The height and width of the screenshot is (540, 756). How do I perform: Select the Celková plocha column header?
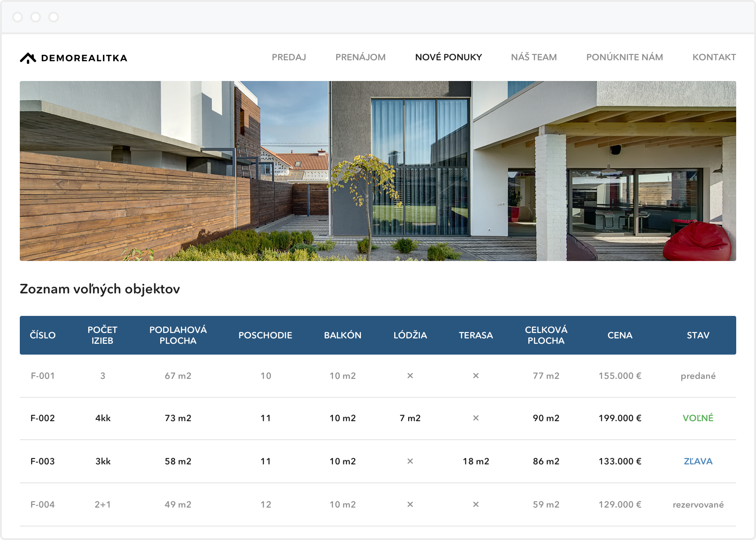(x=546, y=335)
